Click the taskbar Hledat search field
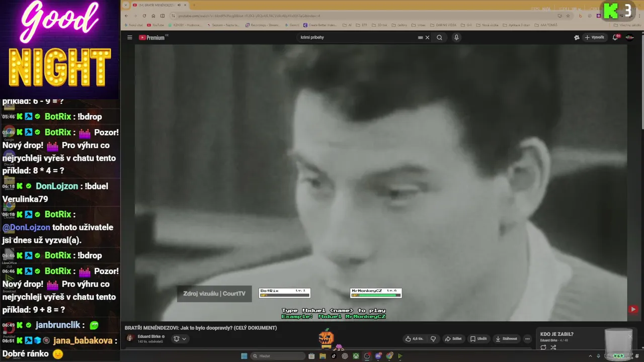The image size is (644, 362). (278, 356)
